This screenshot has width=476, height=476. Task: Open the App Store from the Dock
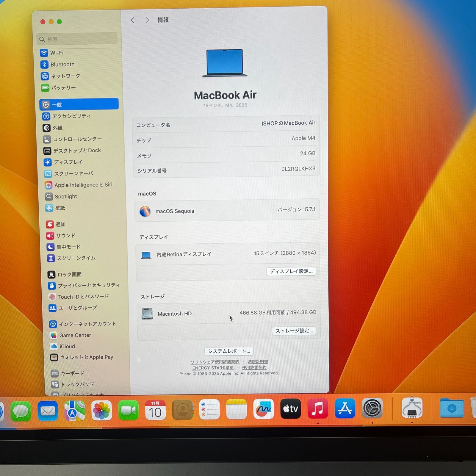click(345, 409)
